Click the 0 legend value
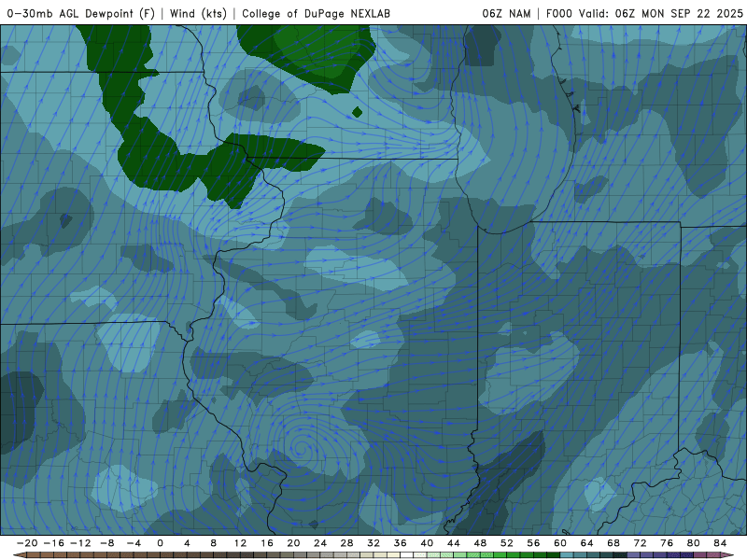 tap(160, 543)
